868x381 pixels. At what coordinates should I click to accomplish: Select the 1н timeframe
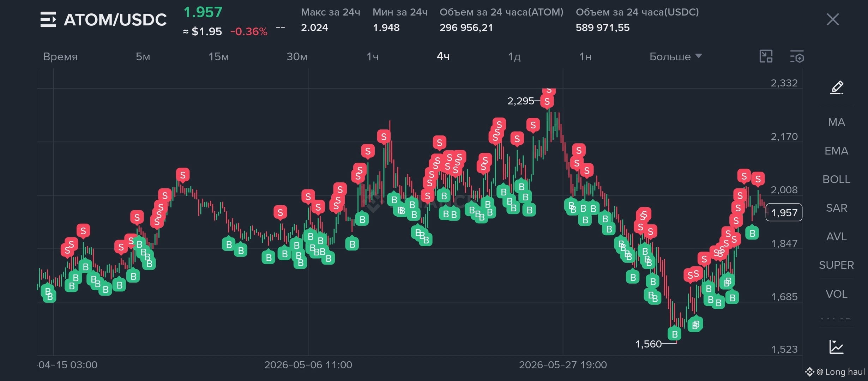click(585, 56)
